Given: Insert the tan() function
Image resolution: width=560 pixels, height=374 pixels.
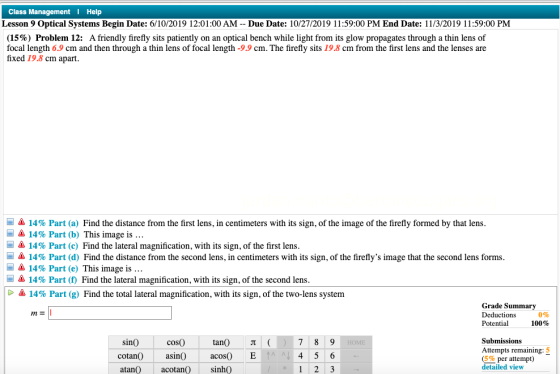Looking at the screenshot, I should coord(221,342).
